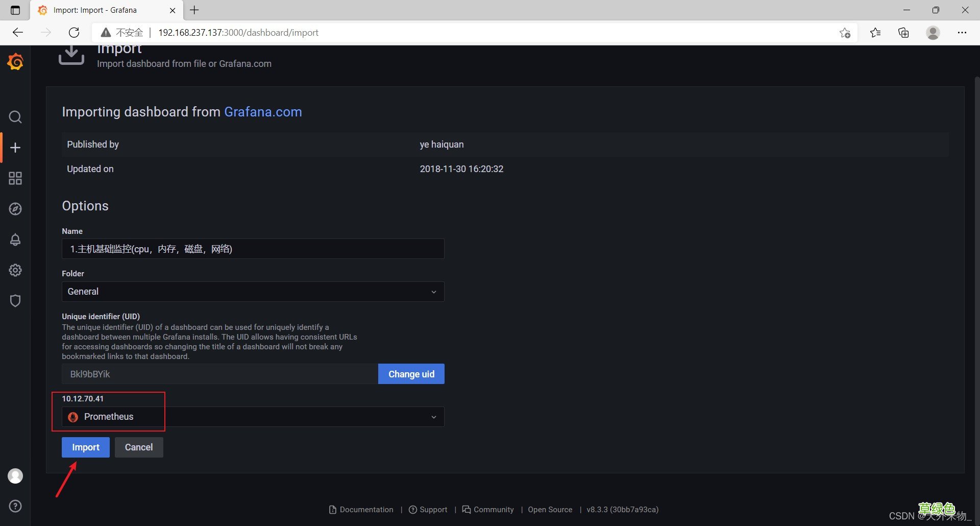The width and height of the screenshot is (980, 526).
Task: Open the Support footer link
Action: pyautogui.click(x=428, y=510)
